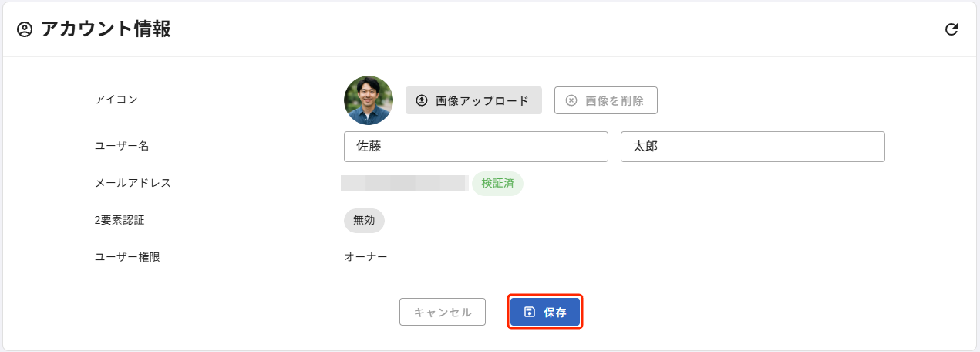This screenshot has width=980, height=352.
Task: Click the 2要素認証 row label
Action: tap(120, 220)
